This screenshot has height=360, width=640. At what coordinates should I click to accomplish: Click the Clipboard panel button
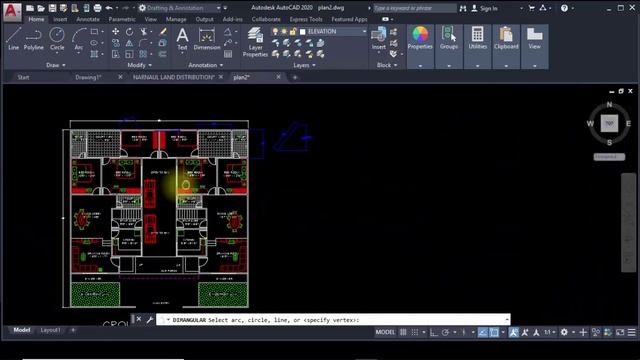tap(506, 38)
